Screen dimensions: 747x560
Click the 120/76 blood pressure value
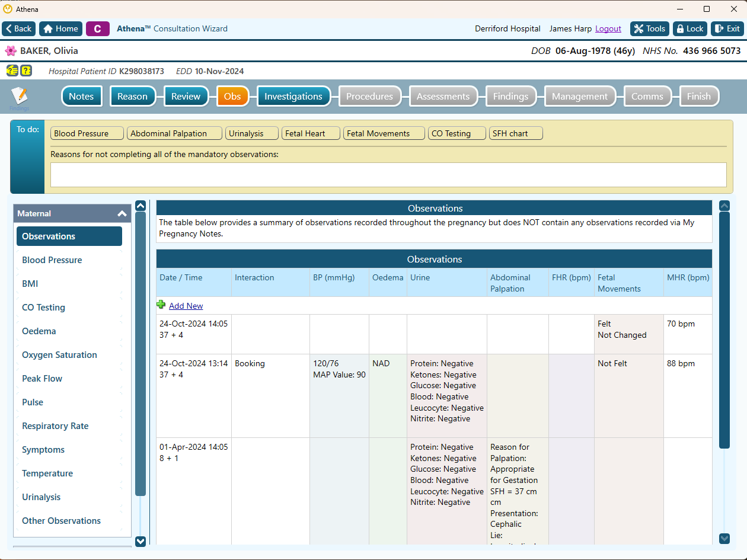(x=327, y=363)
